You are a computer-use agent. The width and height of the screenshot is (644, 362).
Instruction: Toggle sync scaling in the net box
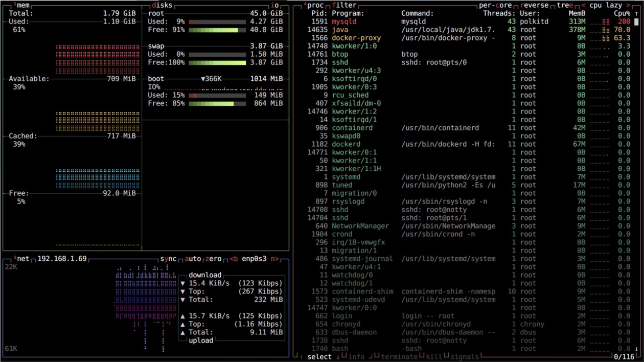point(168,259)
